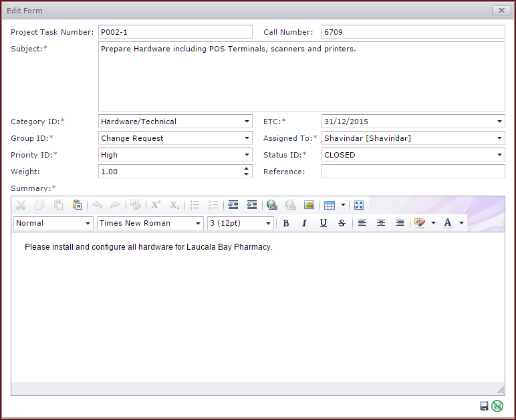The height and width of the screenshot is (420, 516).
Task: Click the Paste clipboard icon
Action: click(x=58, y=205)
